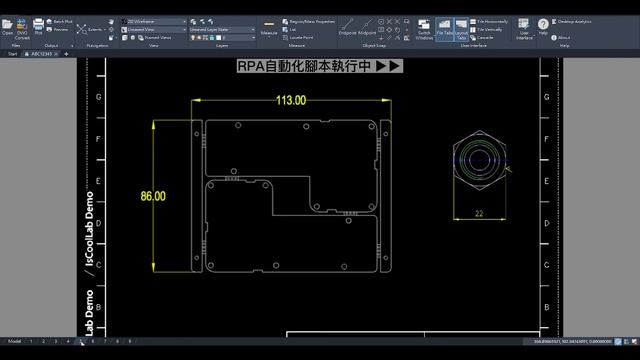Select the 86.00 dimension text

coord(153,196)
